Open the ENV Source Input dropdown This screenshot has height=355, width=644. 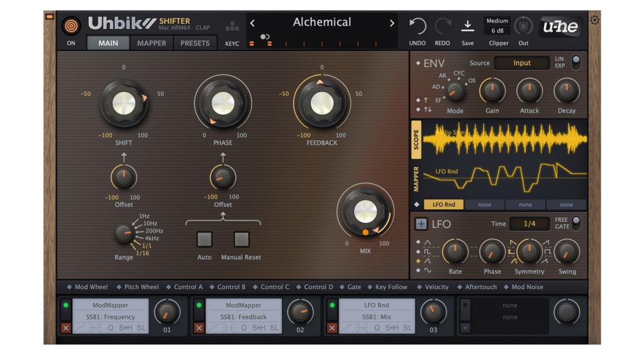tap(521, 63)
